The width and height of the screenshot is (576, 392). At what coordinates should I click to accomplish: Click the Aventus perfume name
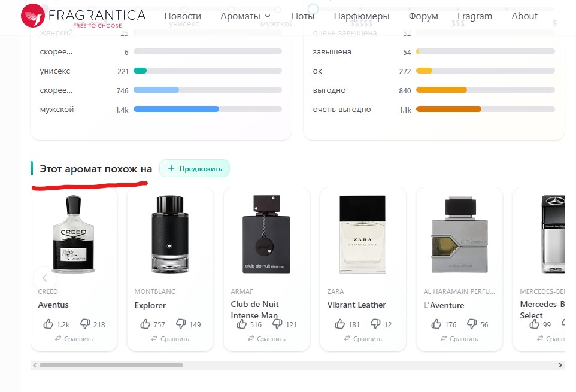point(53,305)
